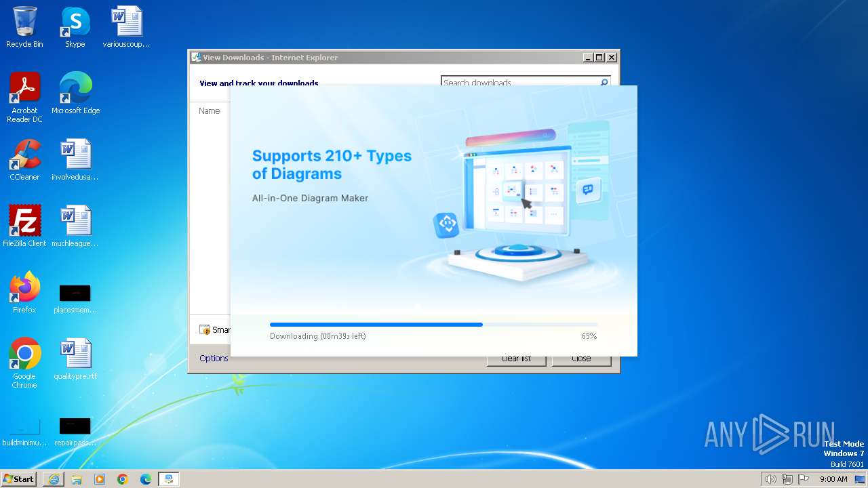Open Options link in View Downloads
This screenshot has width=868, height=488.
coord(214,359)
